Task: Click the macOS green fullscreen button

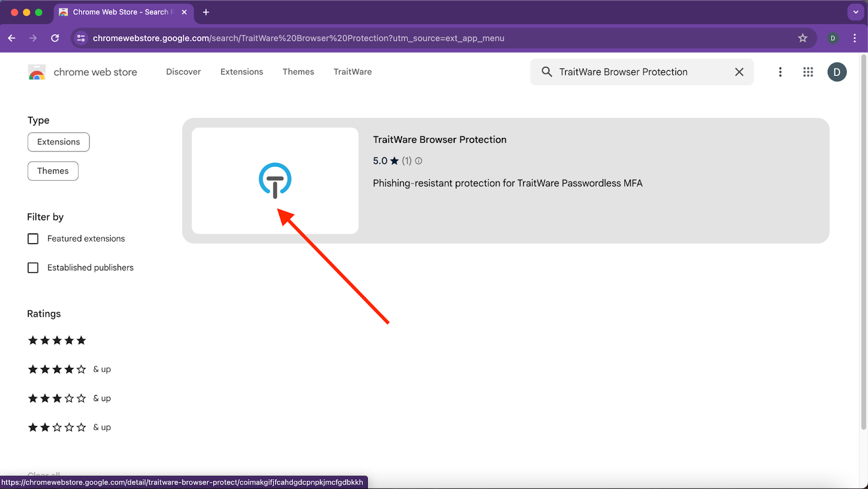Action: (x=39, y=12)
